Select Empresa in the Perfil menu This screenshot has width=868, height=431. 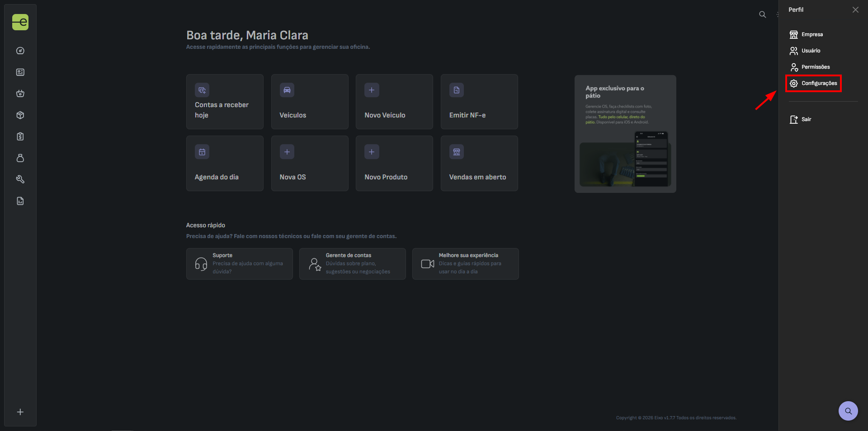[811, 34]
